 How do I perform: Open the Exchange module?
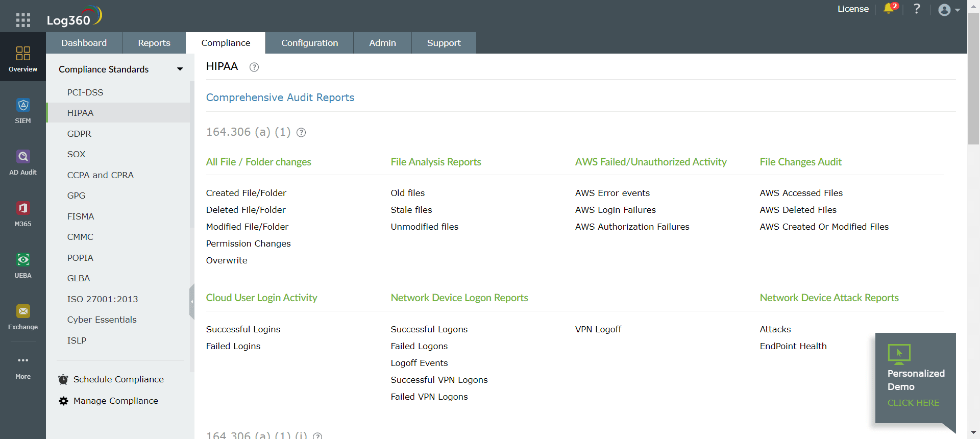(x=23, y=317)
